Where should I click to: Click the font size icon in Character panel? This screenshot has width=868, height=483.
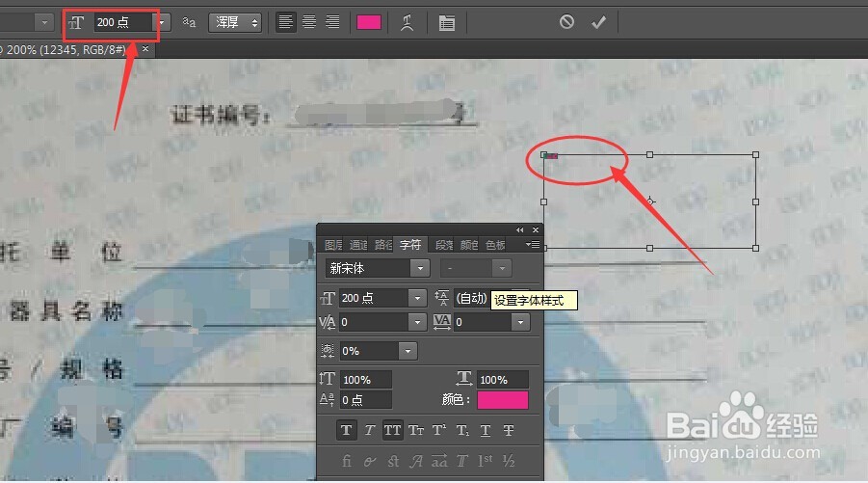click(328, 299)
